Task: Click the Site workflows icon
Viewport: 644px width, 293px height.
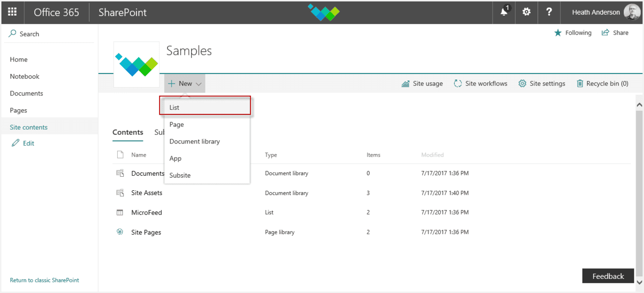Action: click(458, 84)
